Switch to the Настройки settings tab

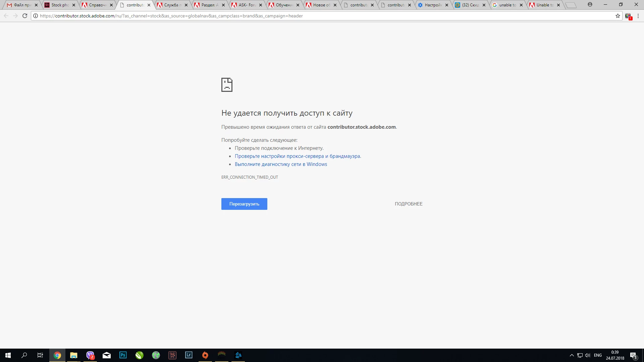[x=433, y=5]
